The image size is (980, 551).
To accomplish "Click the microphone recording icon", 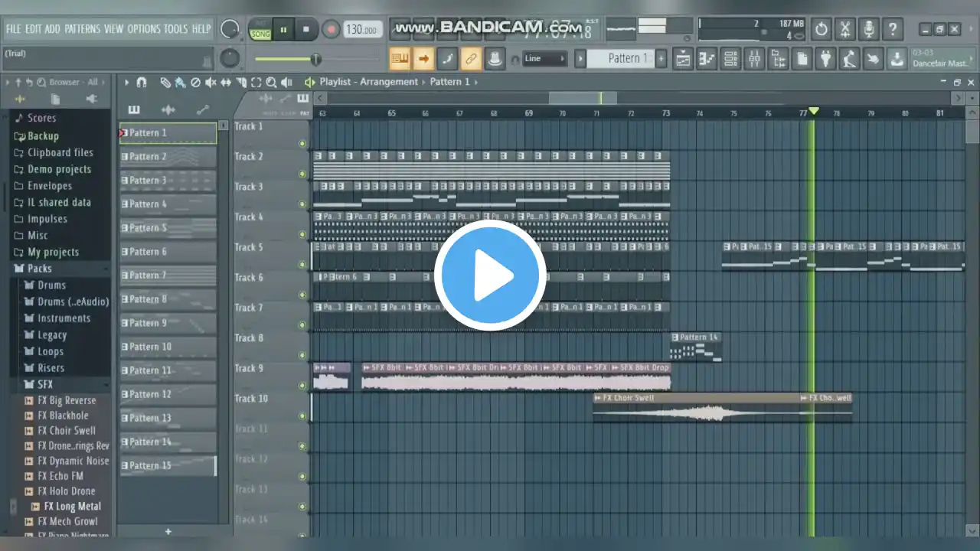I will click(868, 30).
